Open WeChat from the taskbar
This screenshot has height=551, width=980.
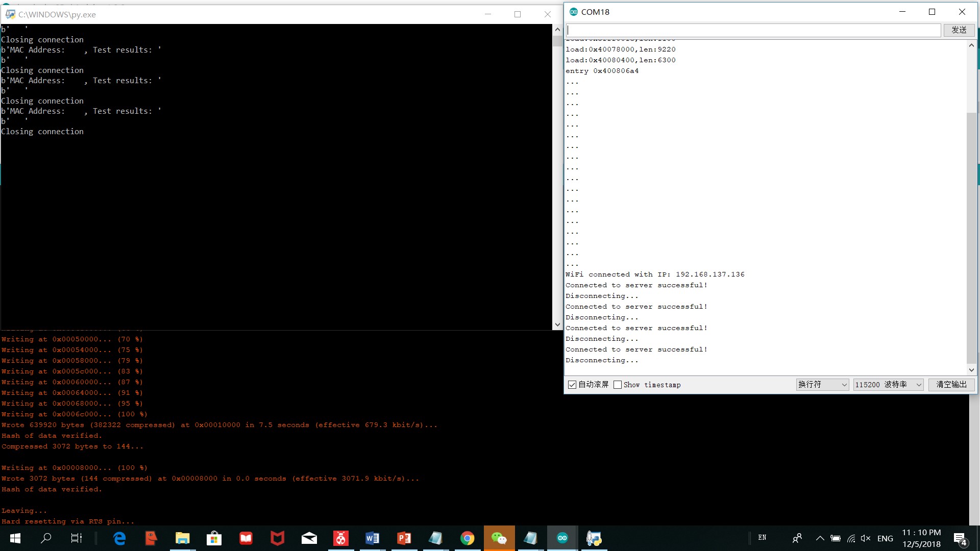point(499,538)
